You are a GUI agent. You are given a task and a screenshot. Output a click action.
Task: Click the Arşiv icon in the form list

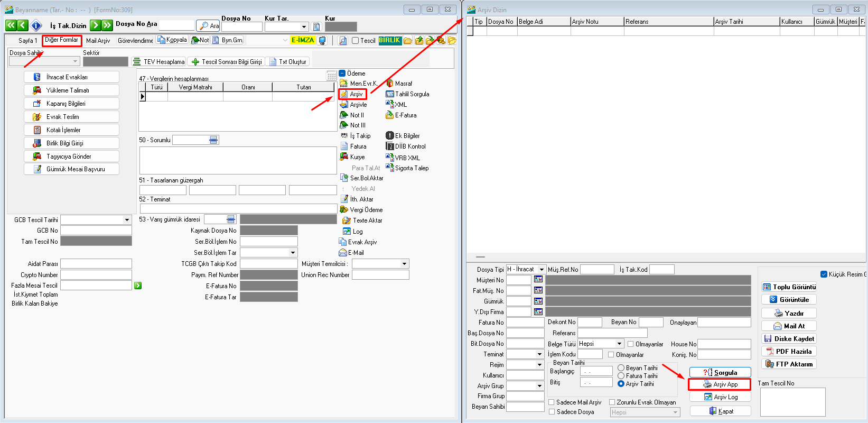pyautogui.click(x=344, y=94)
